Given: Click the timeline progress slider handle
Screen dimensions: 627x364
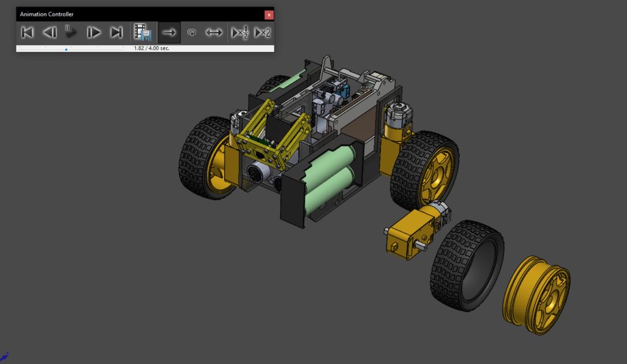Looking at the screenshot, I should pos(66,50).
